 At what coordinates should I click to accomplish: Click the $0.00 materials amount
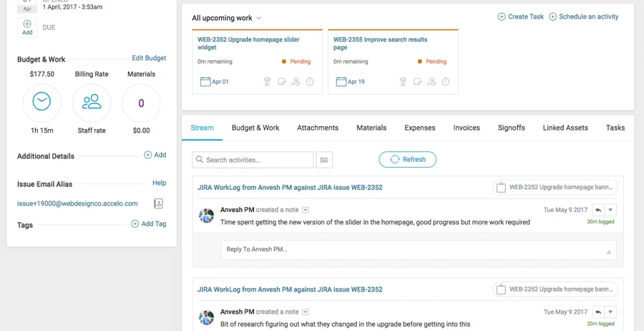(x=141, y=131)
